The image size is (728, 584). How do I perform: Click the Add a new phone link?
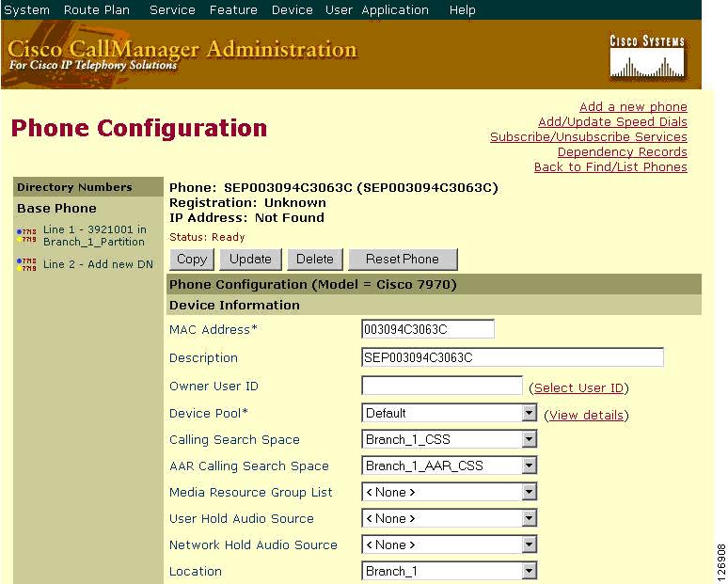[633, 107]
